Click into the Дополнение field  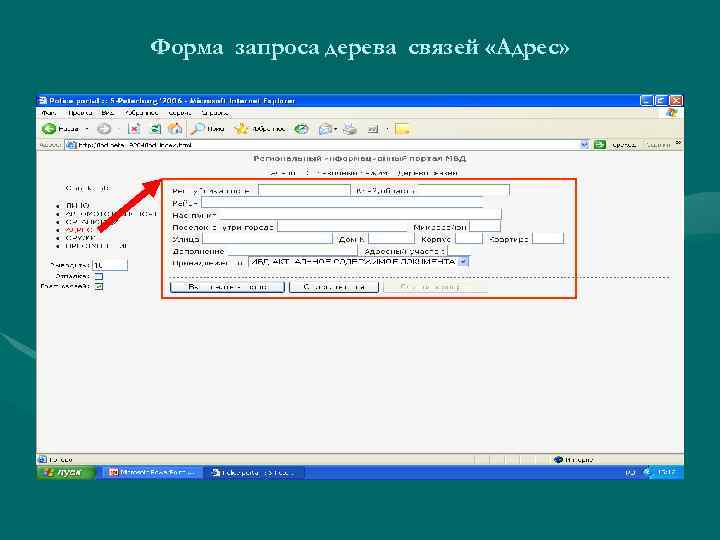[x=292, y=251]
